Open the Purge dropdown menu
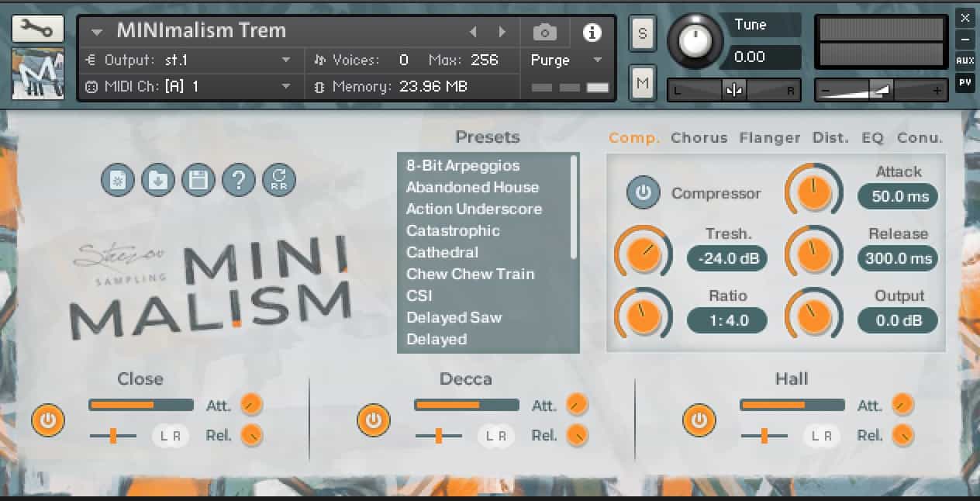The width and height of the screenshot is (980, 501). coord(567,60)
